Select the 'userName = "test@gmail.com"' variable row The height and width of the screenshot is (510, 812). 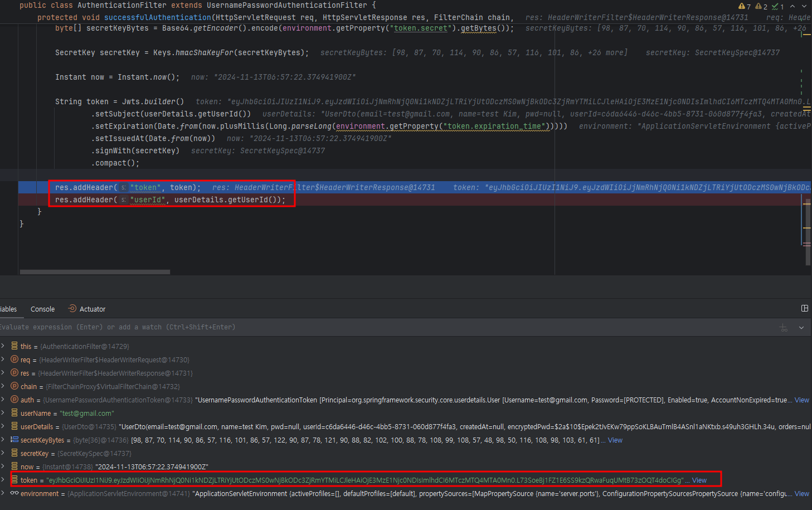tap(406, 413)
